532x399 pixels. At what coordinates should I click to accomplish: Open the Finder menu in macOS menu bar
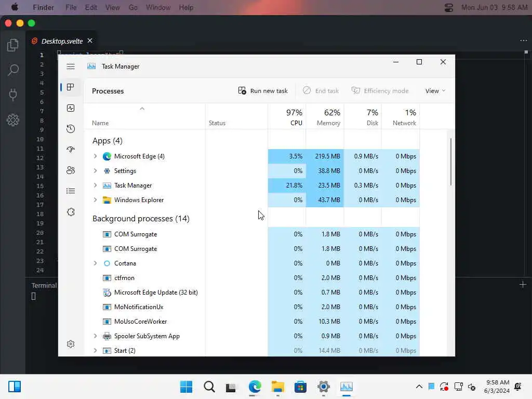pyautogui.click(x=43, y=7)
